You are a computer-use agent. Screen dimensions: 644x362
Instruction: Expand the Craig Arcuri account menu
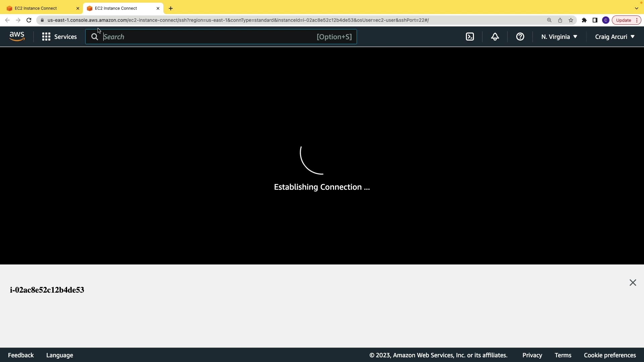tap(614, 37)
